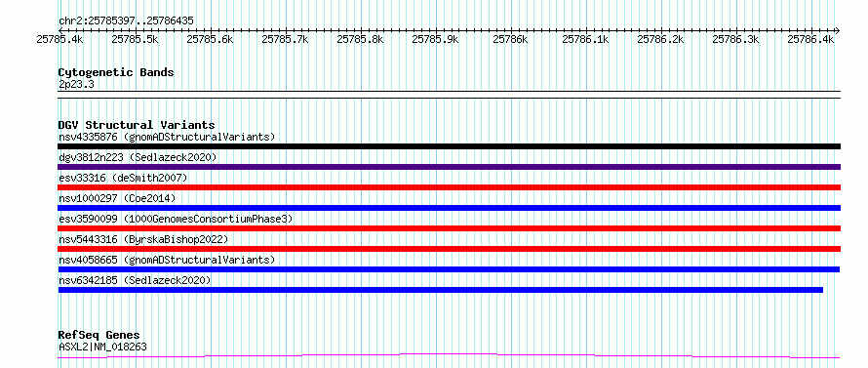This screenshot has width=868, height=368.
Task: Open variant dgv3812n223 Sedlazeck2020 label
Action: (x=138, y=157)
